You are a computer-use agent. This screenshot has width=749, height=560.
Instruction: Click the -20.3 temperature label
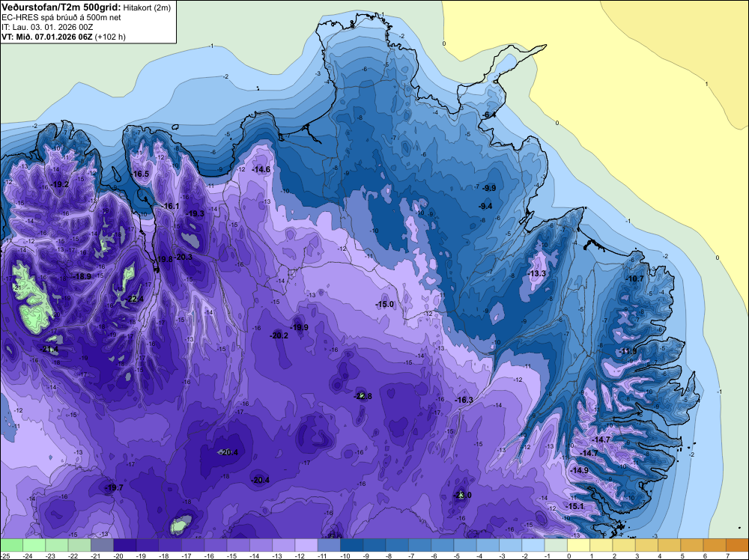click(184, 257)
